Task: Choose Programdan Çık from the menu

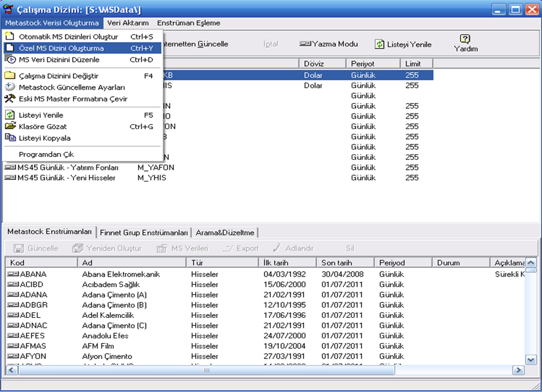Action: pyautogui.click(x=46, y=154)
